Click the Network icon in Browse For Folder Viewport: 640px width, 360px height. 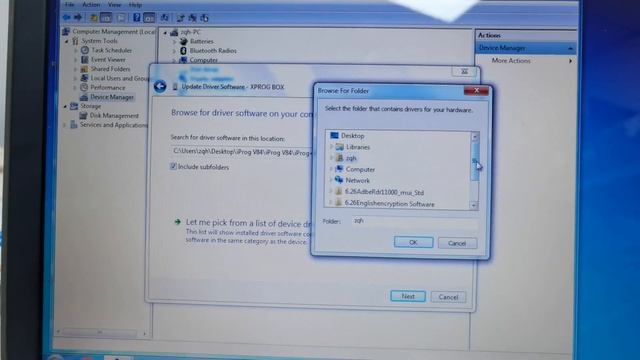pos(339,180)
